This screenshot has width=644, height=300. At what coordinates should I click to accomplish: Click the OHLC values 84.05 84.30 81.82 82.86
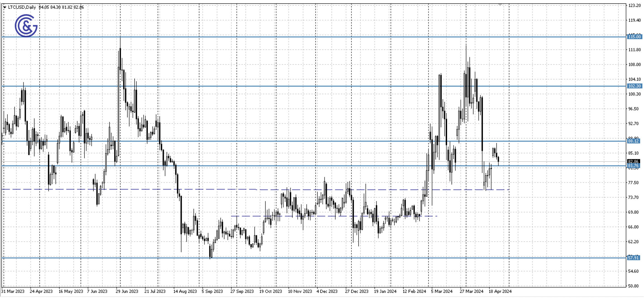pos(61,7)
